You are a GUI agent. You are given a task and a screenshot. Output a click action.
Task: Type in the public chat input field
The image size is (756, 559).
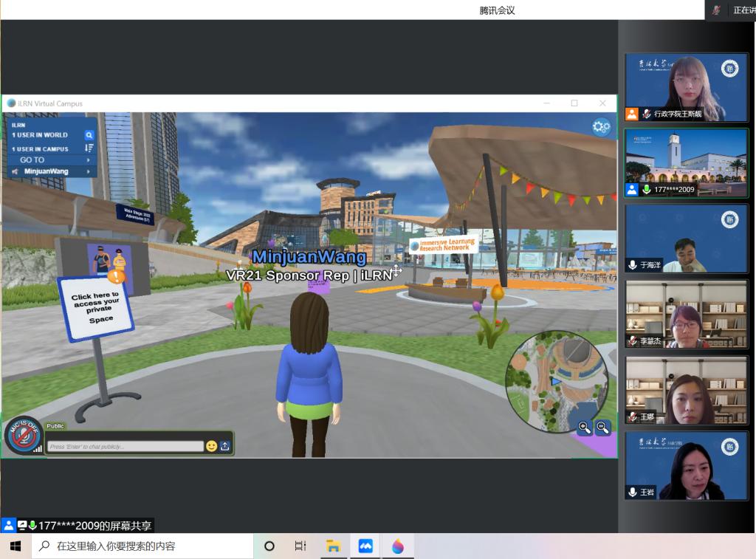coord(125,447)
